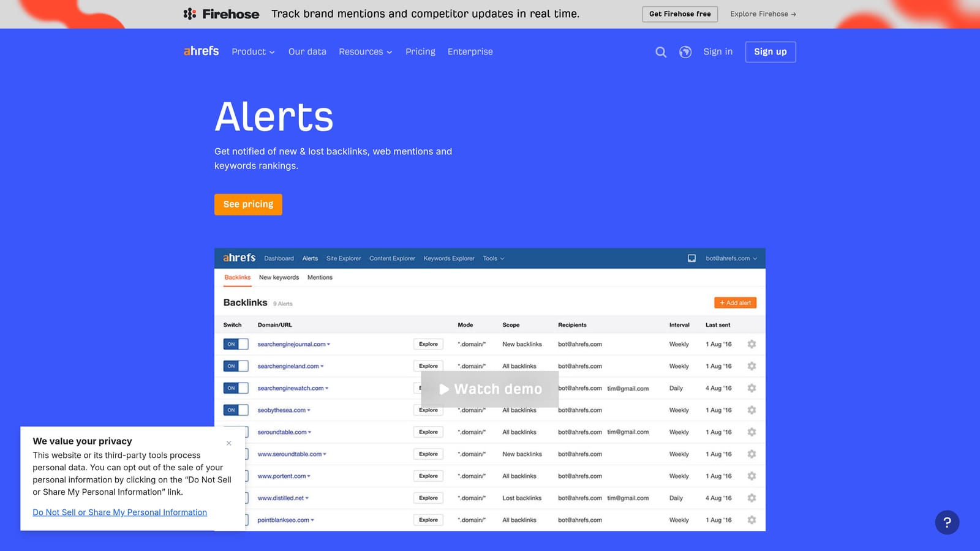This screenshot has height=551, width=980.
Task: Open the gear settings for www.portent.com row
Action: point(752,476)
